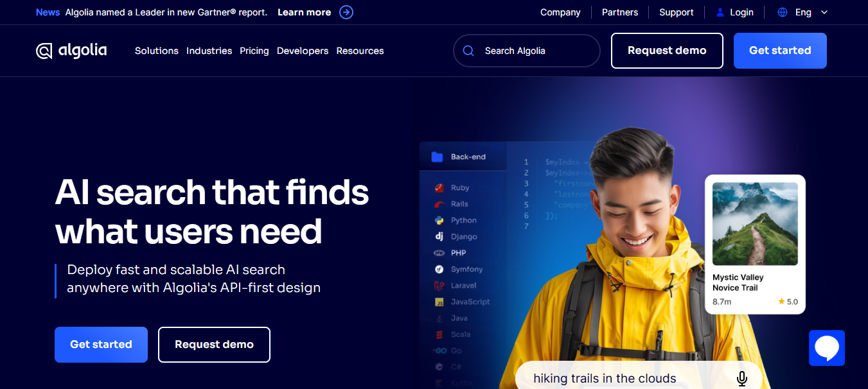The height and width of the screenshot is (389, 868).
Task: Click the header Request demo button
Action: [667, 51]
